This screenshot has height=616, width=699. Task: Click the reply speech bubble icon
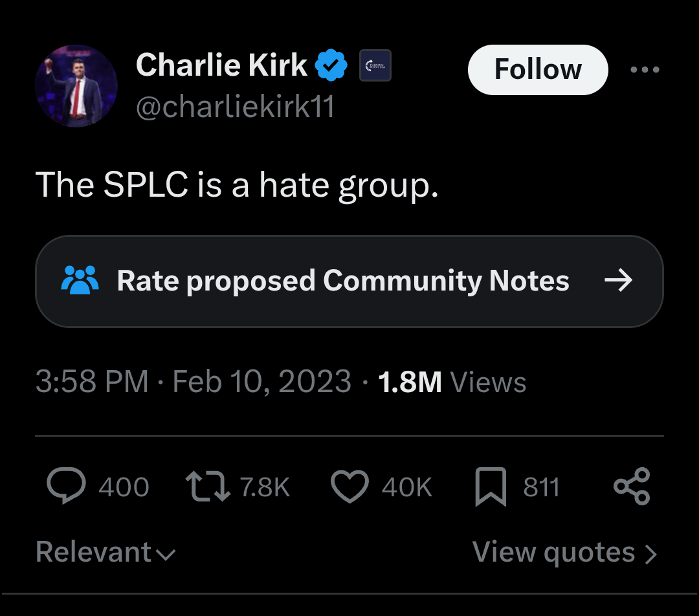(66, 487)
